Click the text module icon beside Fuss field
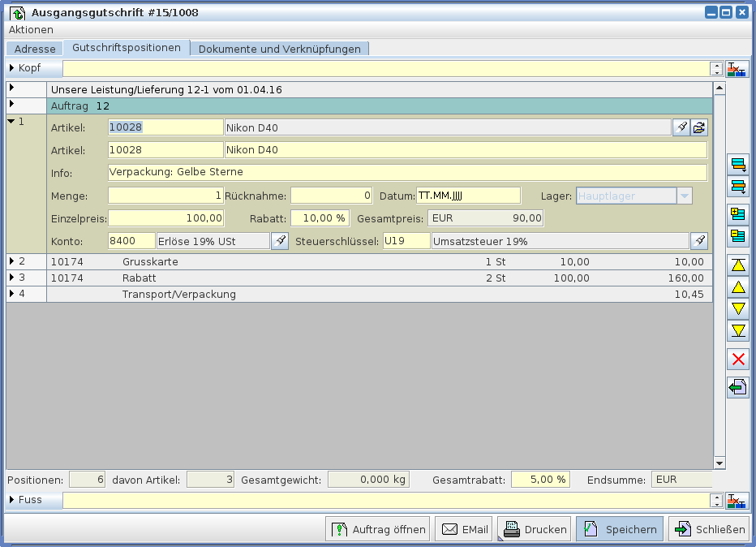756x547 pixels. 737,501
